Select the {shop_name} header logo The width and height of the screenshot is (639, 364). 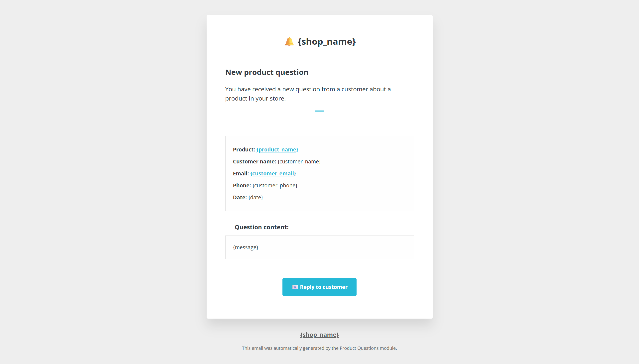(x=327, y=41)
